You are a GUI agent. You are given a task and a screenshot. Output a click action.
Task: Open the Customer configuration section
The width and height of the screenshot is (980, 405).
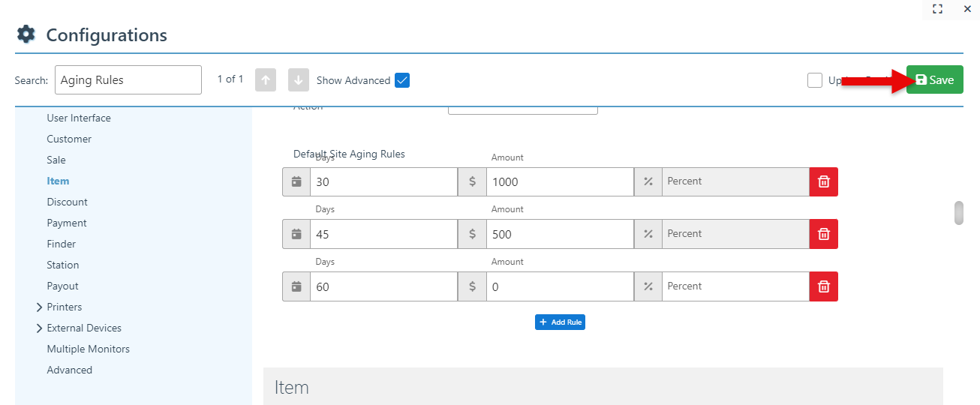point(69,139)
